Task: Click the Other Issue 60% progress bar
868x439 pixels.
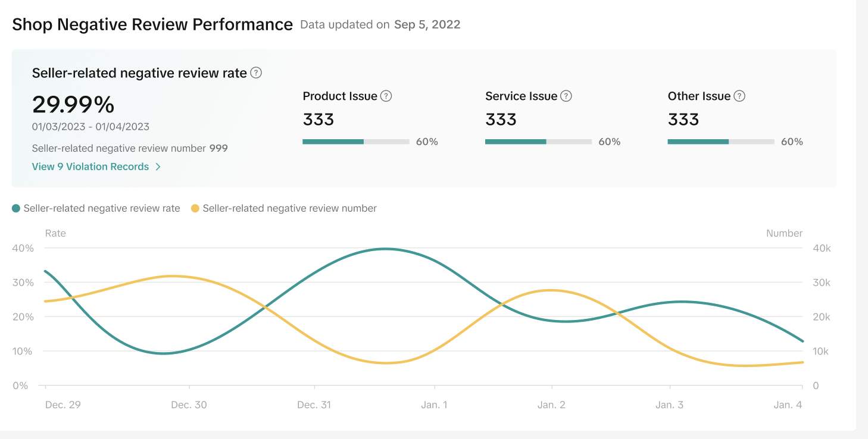Action: [x=720, y=142]
